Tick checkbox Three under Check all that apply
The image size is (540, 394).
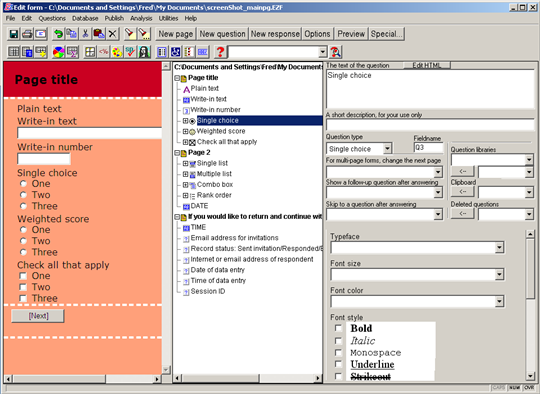click(x=23, y=298)
